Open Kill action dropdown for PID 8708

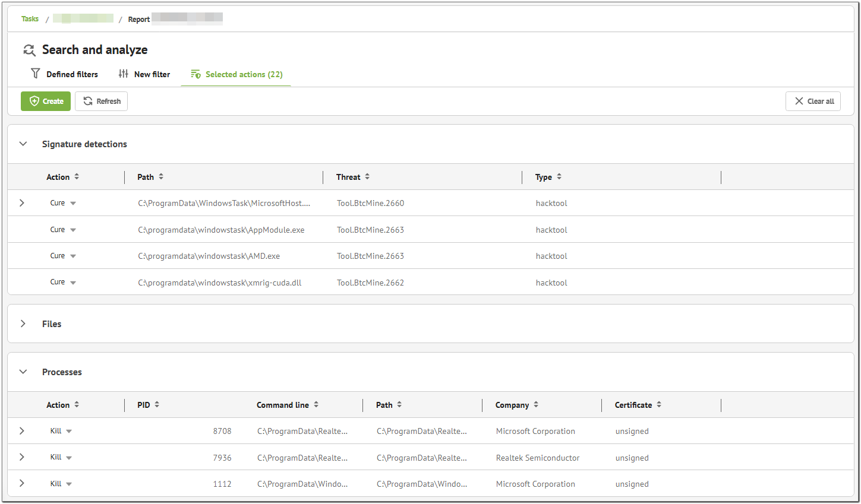(69, 432)
